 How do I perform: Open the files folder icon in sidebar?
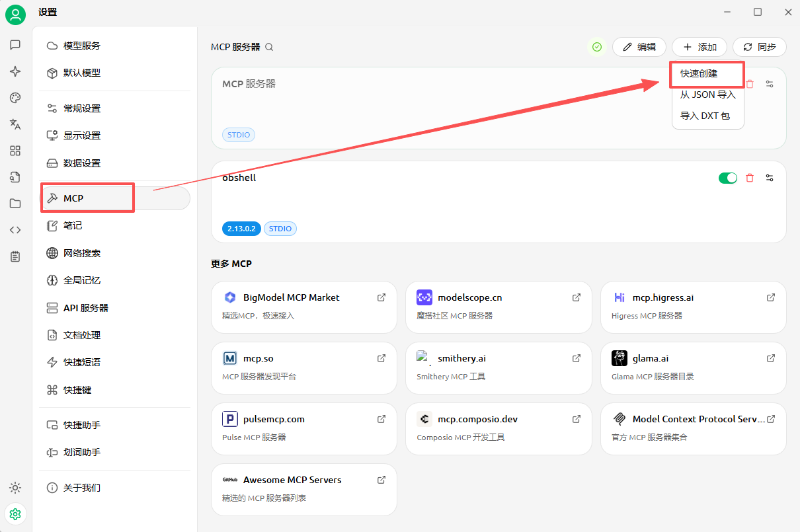click(x=15, y=204)
